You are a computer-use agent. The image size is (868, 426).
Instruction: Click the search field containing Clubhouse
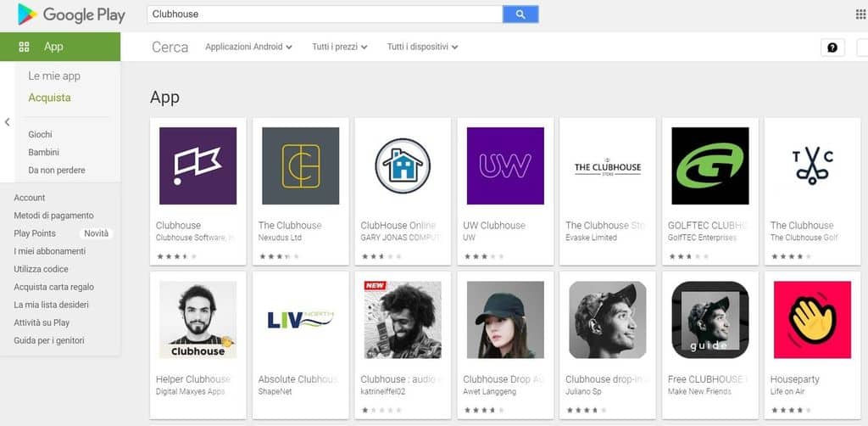(x=325, y=14)
